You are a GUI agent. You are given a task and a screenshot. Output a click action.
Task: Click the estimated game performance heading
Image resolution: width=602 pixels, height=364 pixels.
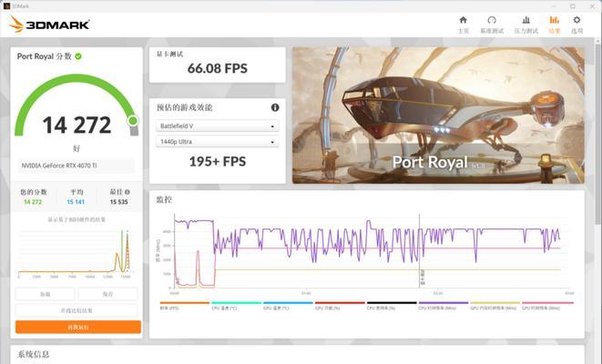(x=185, y=107)
